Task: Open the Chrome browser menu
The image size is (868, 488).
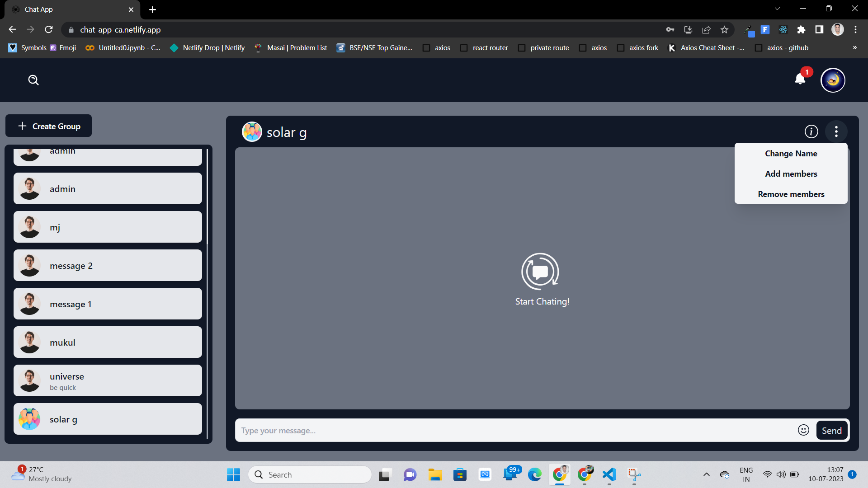Action: coord(856,29)
